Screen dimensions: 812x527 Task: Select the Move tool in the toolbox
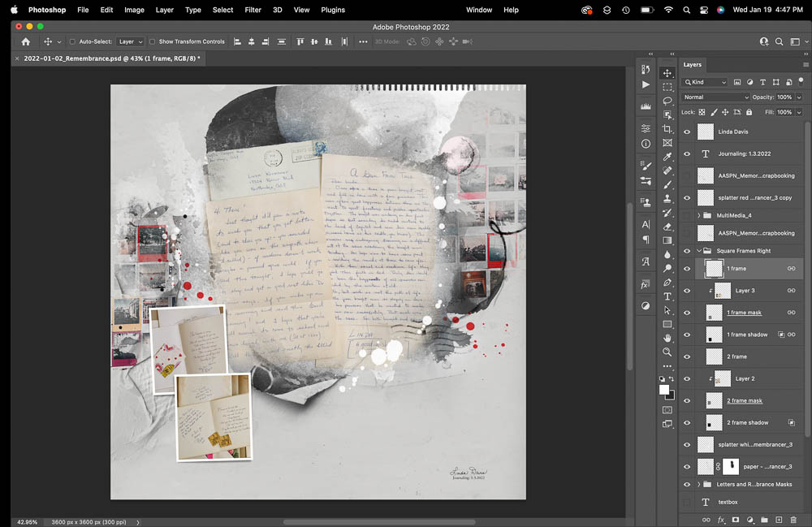click(667, 73)
